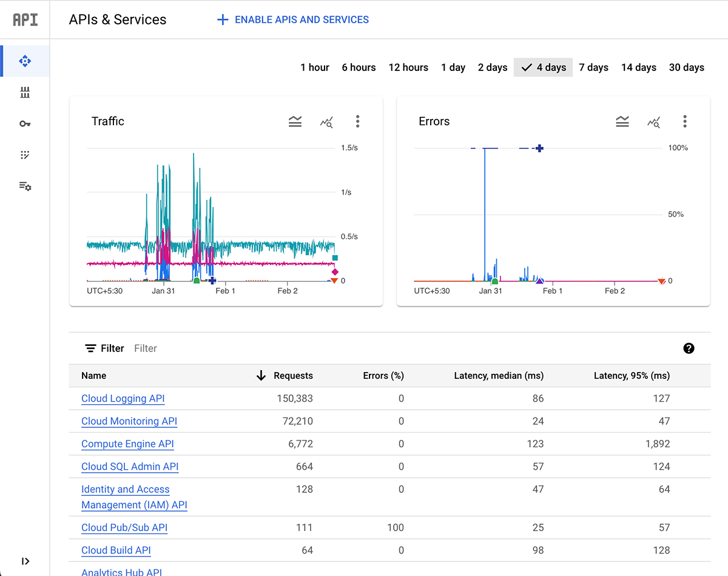
Task: Open the Cloud Logging API link
Action: click(x=123, y=399)
